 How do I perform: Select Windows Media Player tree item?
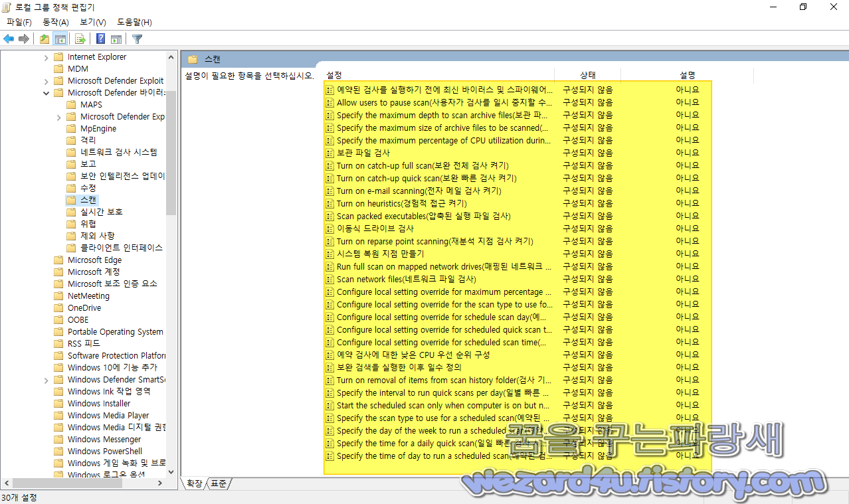(x=108, y=416)
